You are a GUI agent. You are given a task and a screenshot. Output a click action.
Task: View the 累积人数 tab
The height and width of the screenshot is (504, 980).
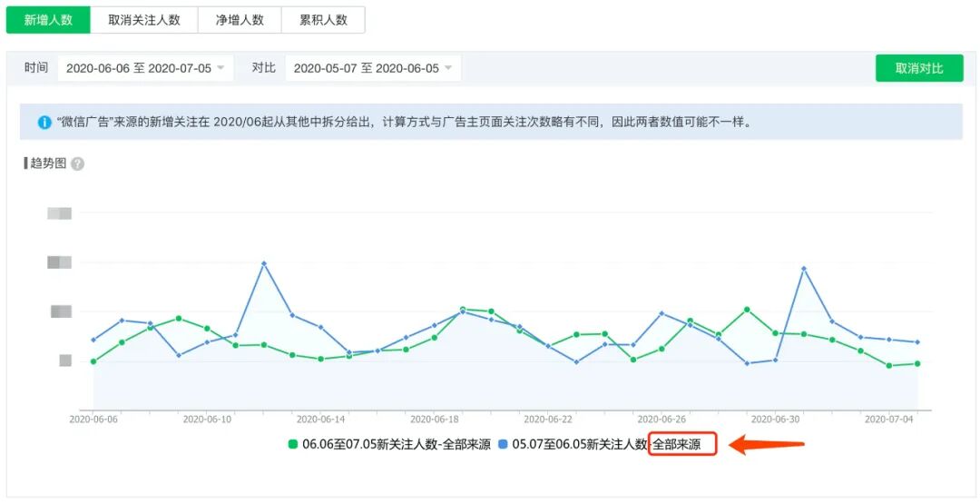323,20
